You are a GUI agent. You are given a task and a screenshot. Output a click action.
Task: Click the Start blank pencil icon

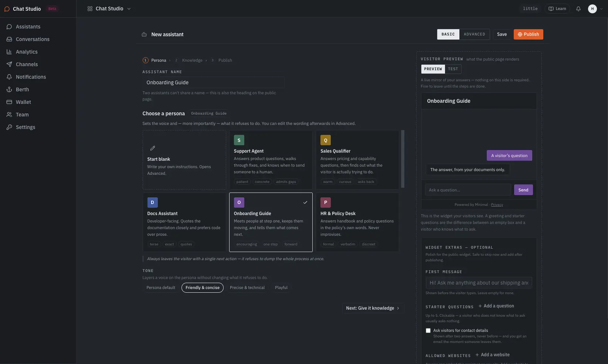point(153,148)
